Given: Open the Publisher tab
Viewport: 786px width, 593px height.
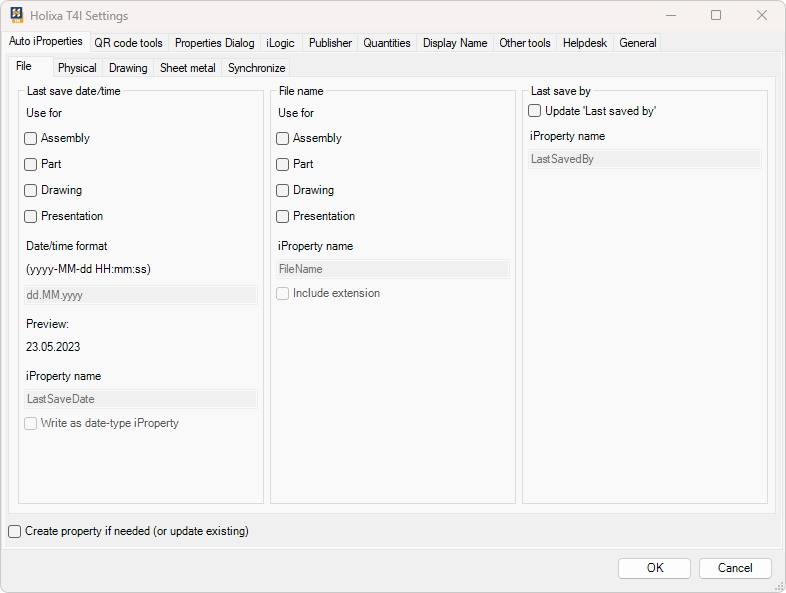Looking at the screenshot, I should (330, 43).
